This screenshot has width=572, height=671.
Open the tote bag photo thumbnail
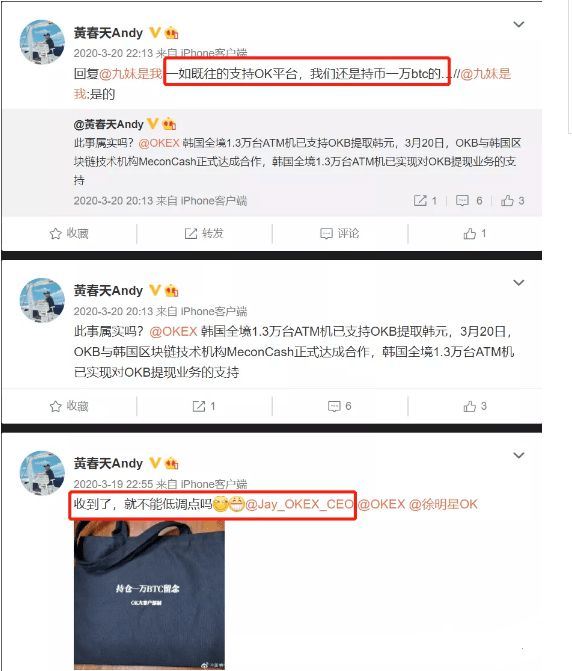tap(149, 595)
